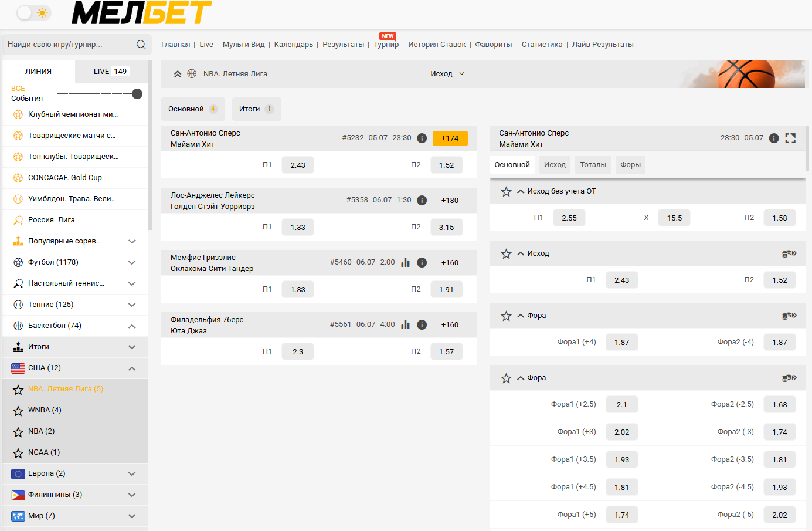The image size is (812, 531).
Task: Toggle the light/dark theme switch
Action: (33, 12)
